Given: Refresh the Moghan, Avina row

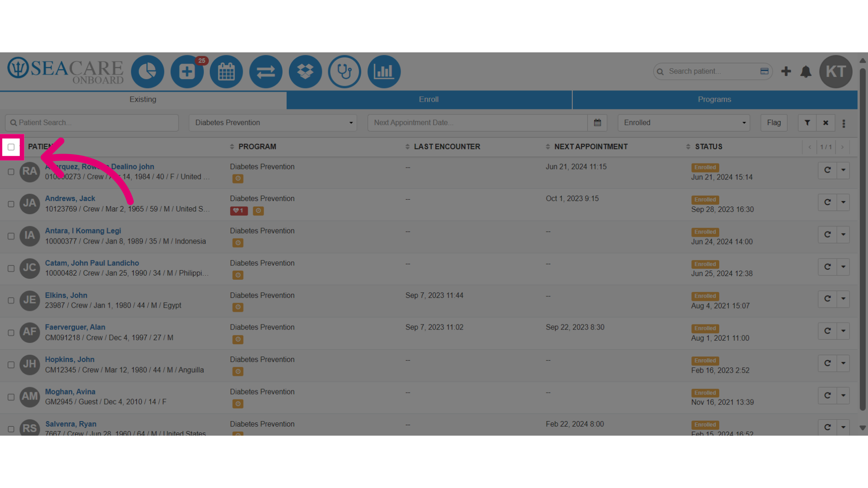Looking at the screenshot, I should (x=827, y=395).
